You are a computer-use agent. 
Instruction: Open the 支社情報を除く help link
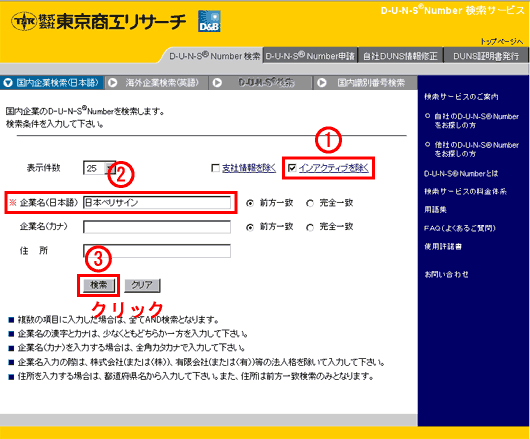(249, 168)
